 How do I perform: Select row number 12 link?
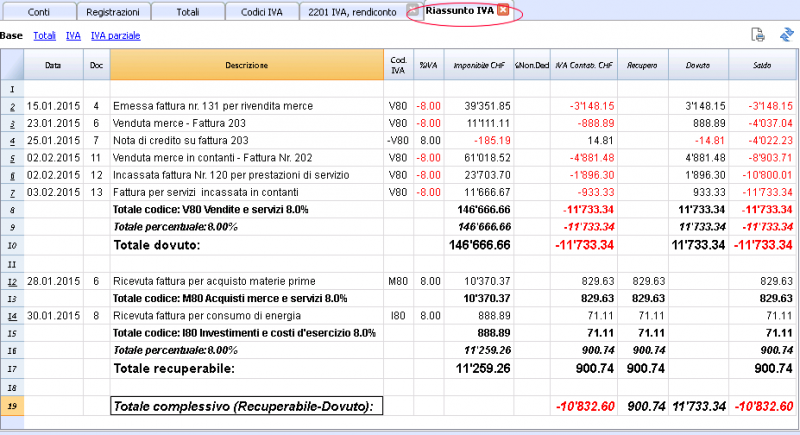pyautogui.click(x=12, y=282)
